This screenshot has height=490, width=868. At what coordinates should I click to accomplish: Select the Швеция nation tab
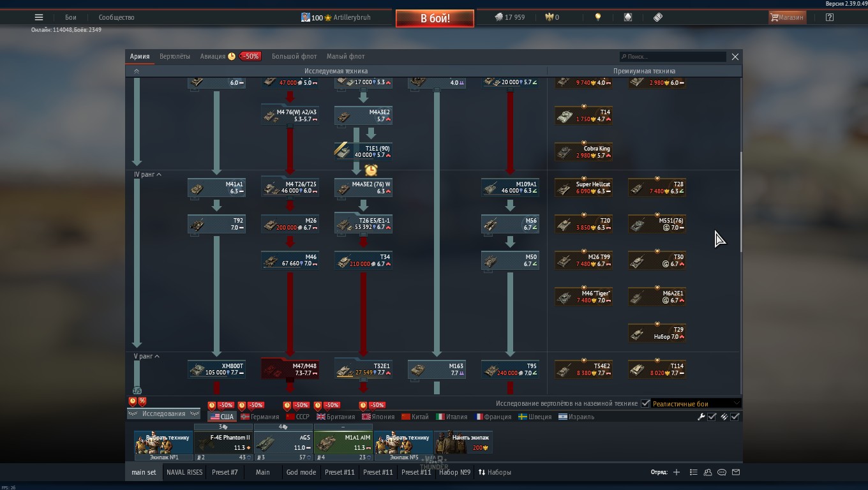click(535, 417)
